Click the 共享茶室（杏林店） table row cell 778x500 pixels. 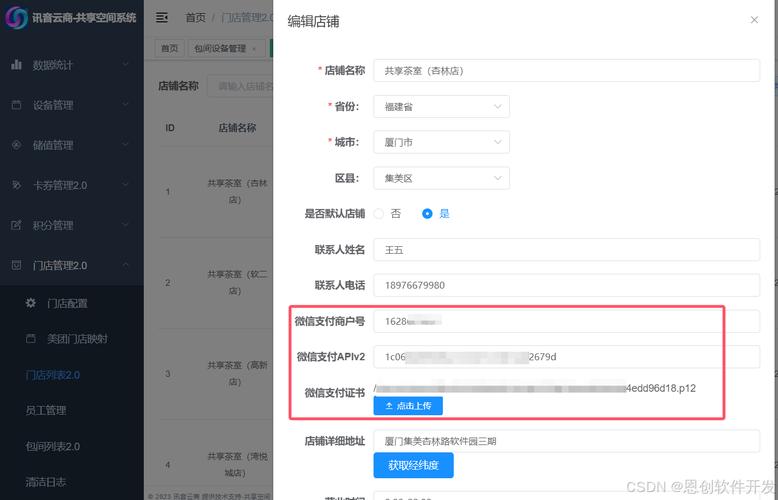(x=237, y=191)
